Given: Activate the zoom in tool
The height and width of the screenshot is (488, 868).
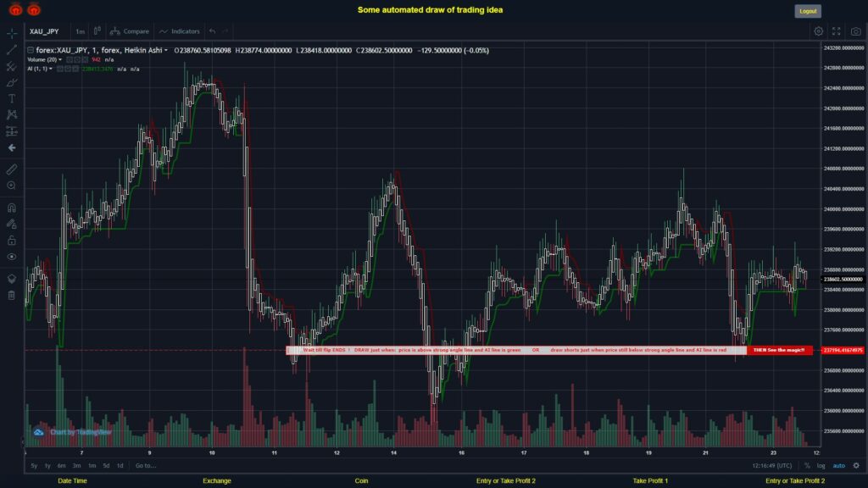Looking at the screenshot, I should point(12,186).
